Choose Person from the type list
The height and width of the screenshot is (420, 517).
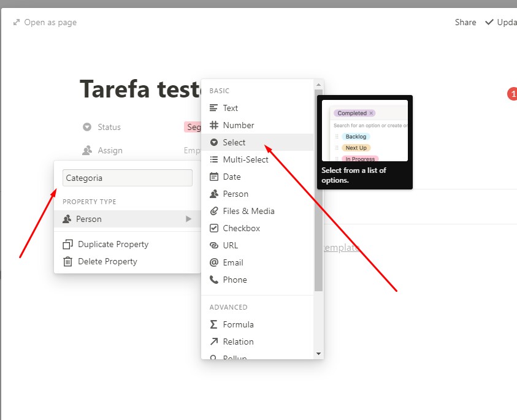(x=258, y=194)
